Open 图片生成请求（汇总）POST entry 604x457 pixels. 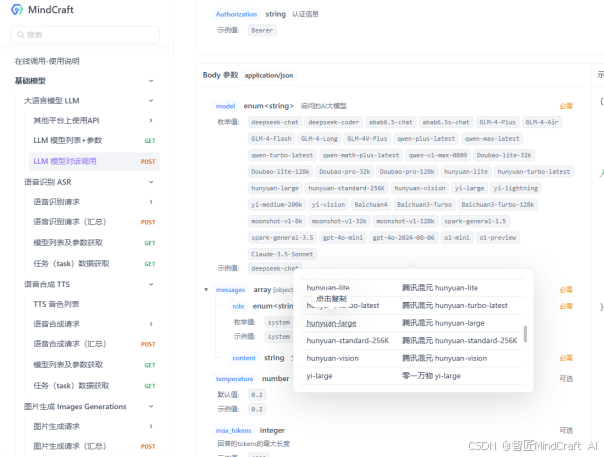click(94, 446)
